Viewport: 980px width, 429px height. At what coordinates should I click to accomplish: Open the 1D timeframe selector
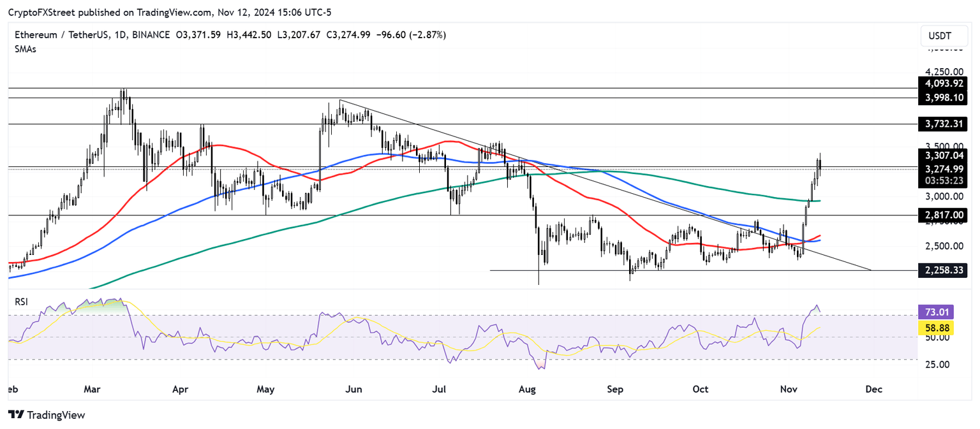(119, 34)
